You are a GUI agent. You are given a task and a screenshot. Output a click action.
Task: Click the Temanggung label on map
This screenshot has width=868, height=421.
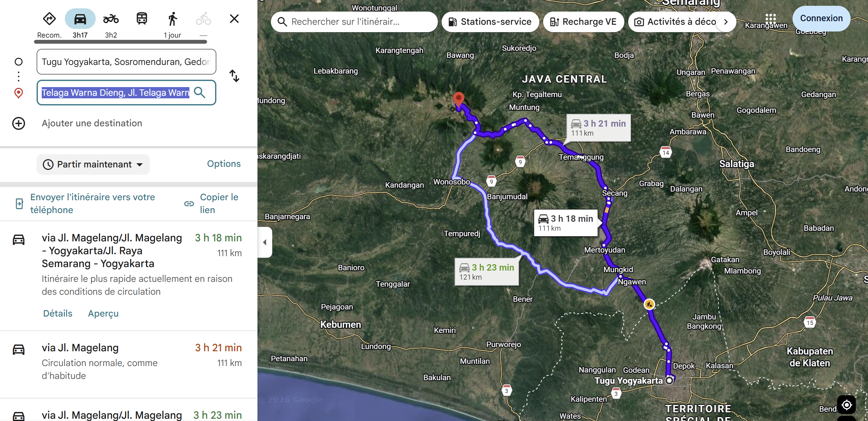click(x=581, y=157)
